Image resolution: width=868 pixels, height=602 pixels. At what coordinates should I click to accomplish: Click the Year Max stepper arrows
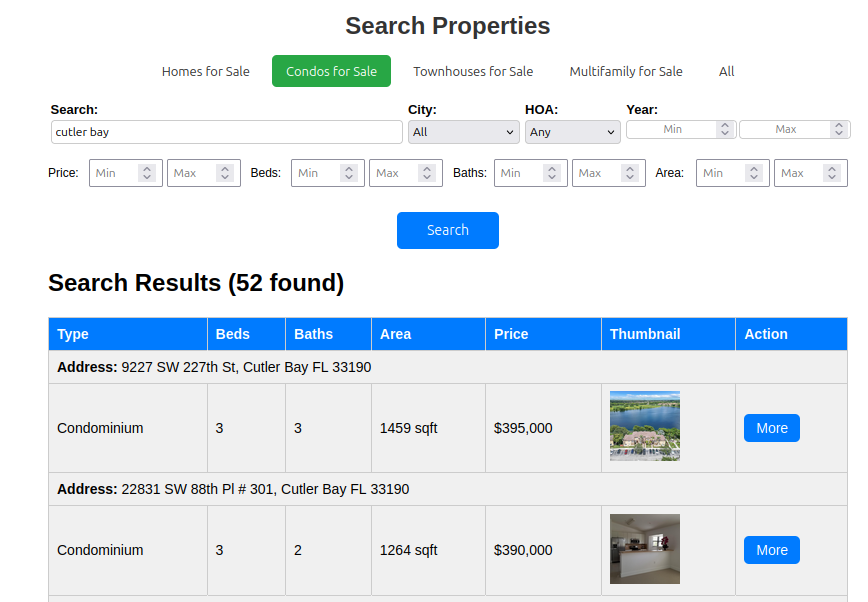pyautogui.click(x=840, y=129)
